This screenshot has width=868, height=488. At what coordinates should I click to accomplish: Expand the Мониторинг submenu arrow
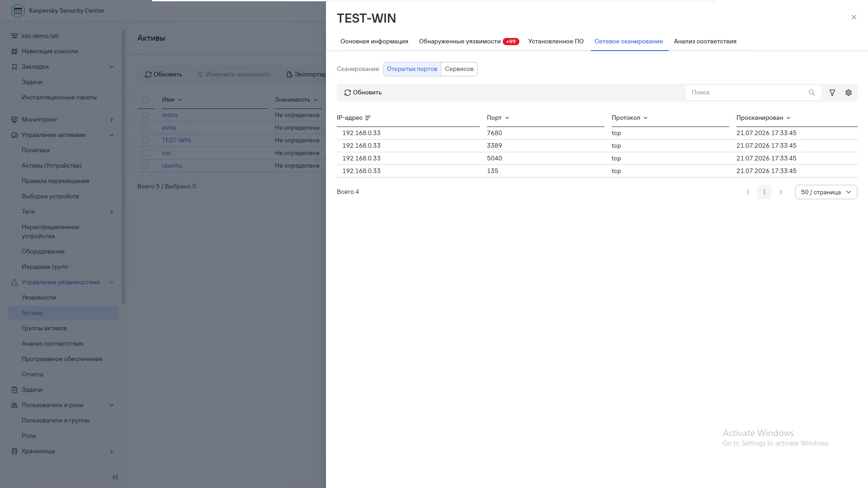pos(112,120)
